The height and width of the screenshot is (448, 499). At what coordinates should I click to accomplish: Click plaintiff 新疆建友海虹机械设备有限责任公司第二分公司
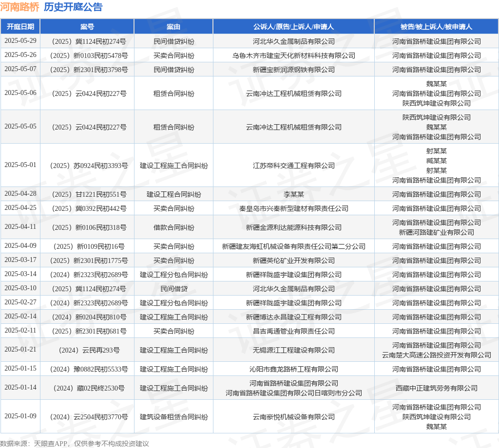(294, 246)
